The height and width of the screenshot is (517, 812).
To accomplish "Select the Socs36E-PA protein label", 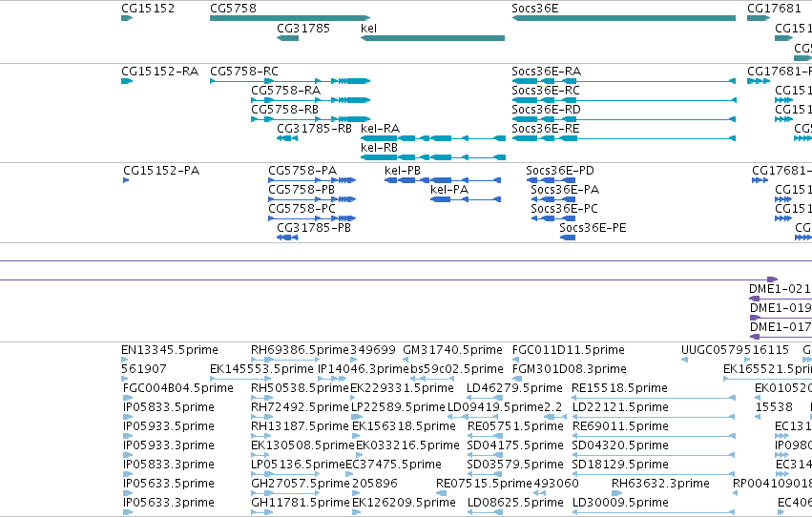I will [565, 190].
